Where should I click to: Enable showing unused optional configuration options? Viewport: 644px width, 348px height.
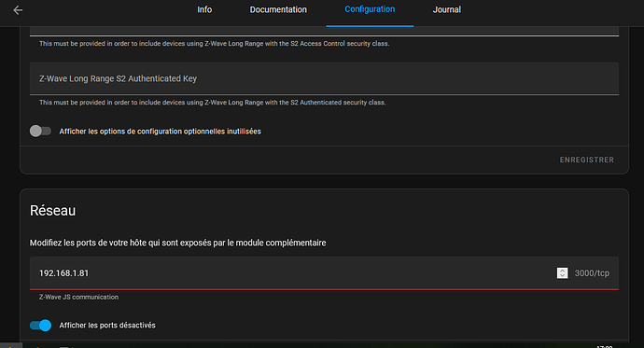pyautogui.click(x=40, y=132)
